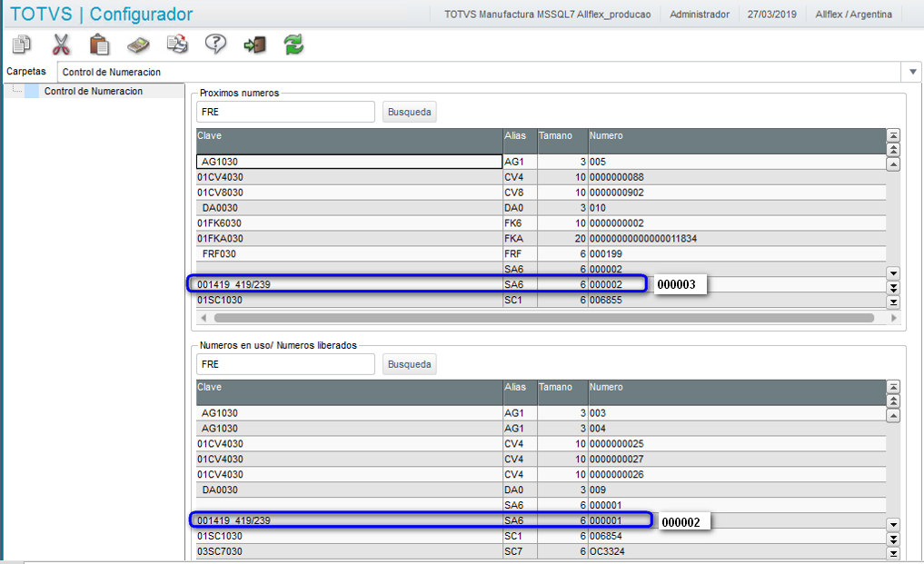The image size is (924, 564).
Task: Click left arrow of Proximos numeros horizontal scrollbar
Action: [x=204, y=318]
